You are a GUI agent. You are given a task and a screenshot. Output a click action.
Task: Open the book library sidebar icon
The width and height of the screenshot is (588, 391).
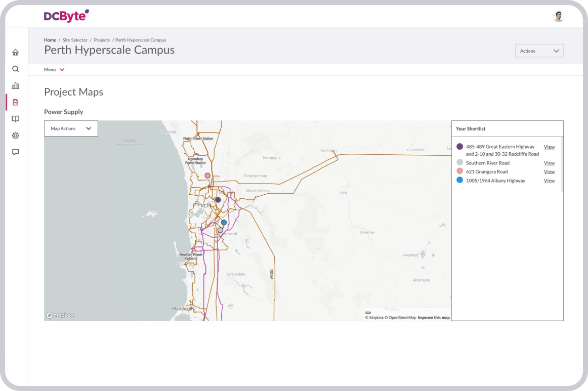coord(16,119)
